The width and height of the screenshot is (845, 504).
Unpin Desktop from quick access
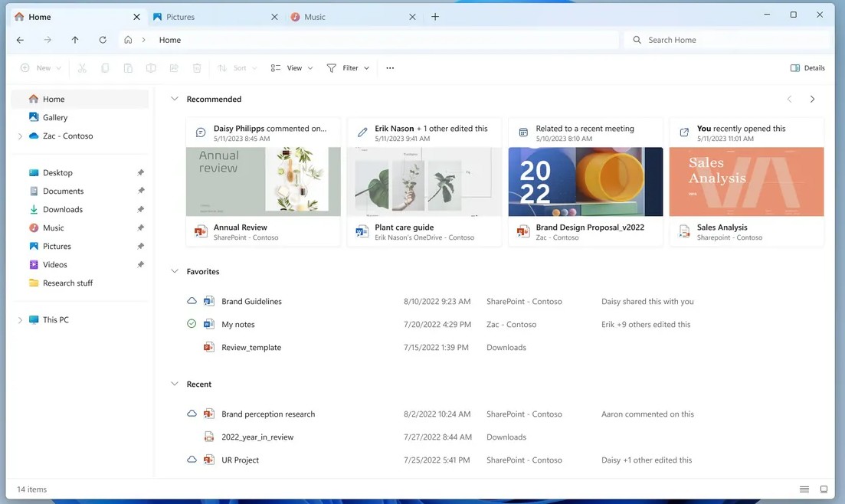pos(140,173)
